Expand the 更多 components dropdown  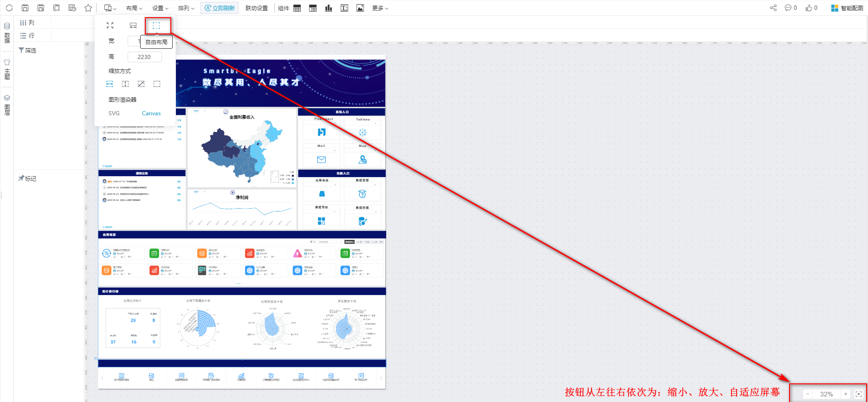click(380, 8)
